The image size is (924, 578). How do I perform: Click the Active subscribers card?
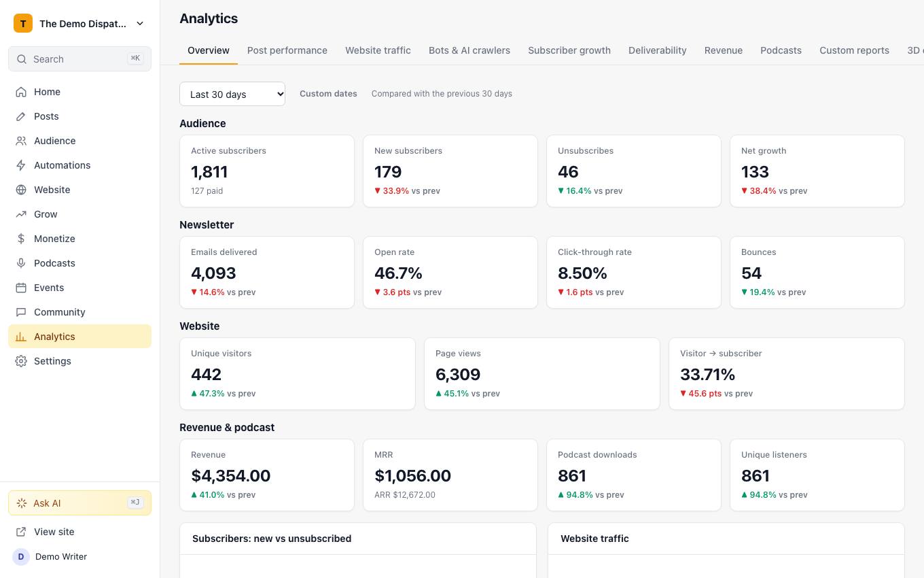(267, 171)
